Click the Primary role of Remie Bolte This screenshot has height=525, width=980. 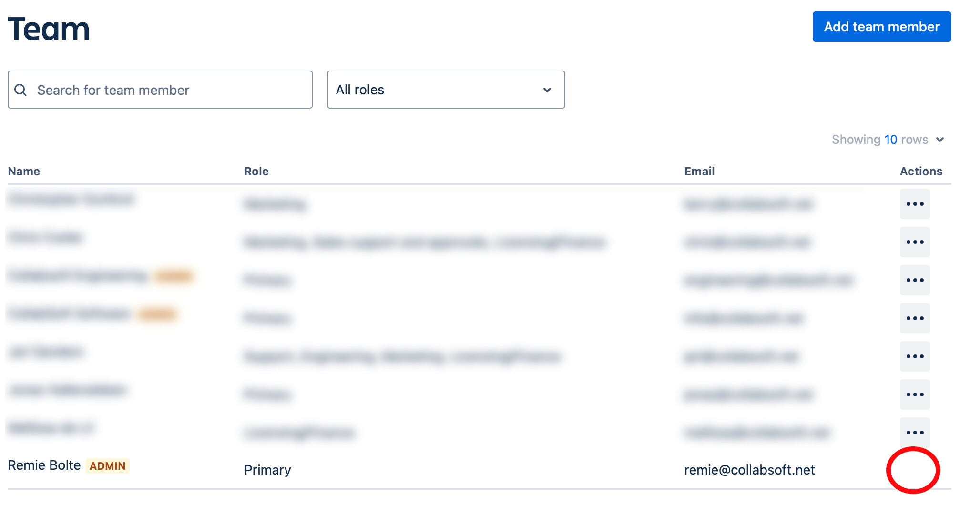[x=267, y=470]
